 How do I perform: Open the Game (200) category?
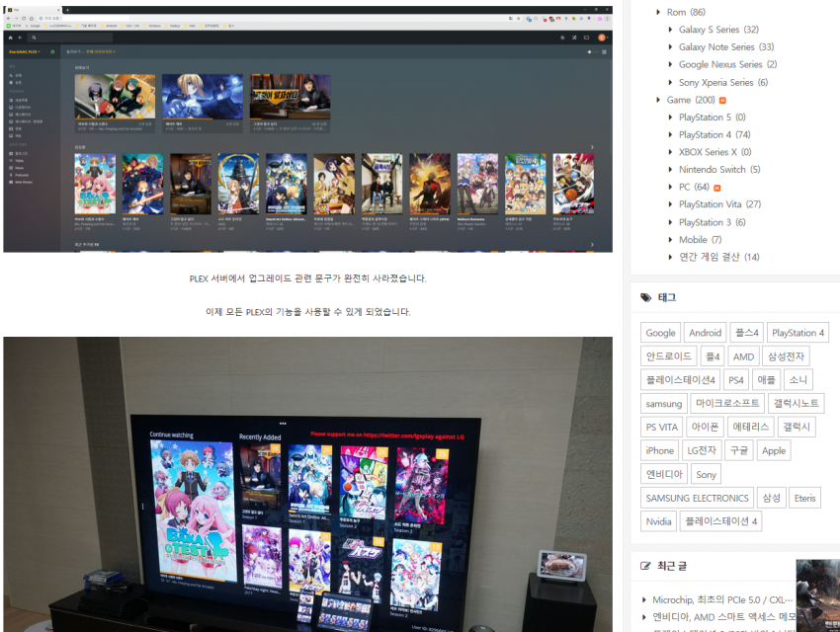691,100
